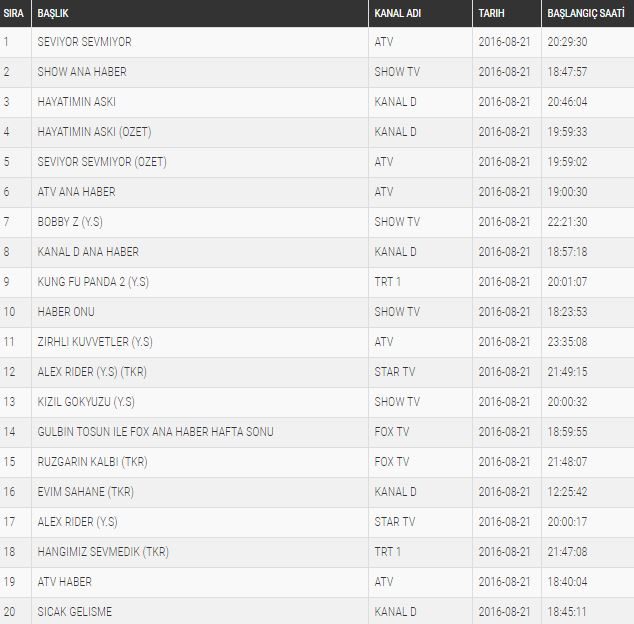
Task: Sort by BAŞLANGIÇ SAATİ column header
Action: point(589,14)
